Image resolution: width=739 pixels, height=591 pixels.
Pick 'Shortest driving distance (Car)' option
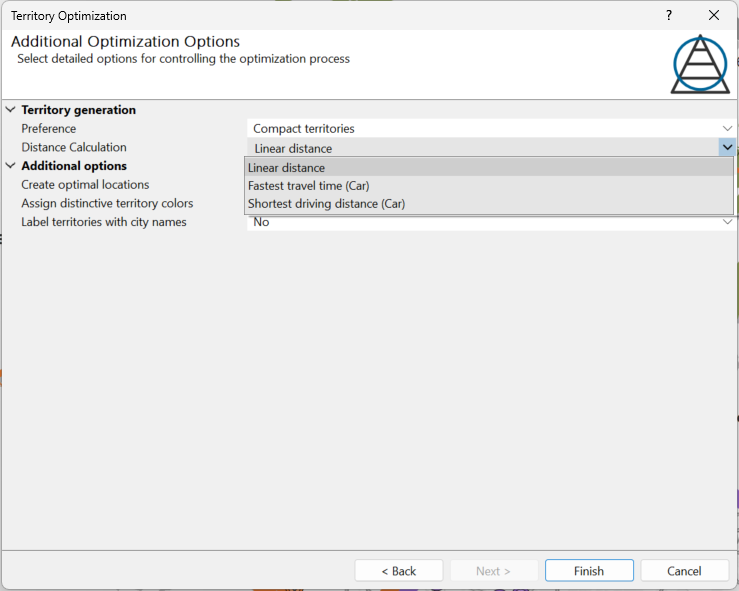click(x=326, y=204)
